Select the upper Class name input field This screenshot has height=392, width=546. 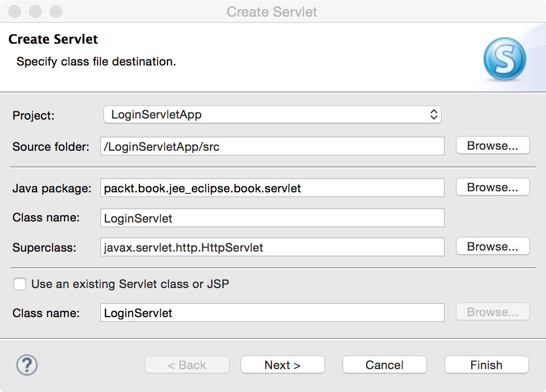(272, 218)
